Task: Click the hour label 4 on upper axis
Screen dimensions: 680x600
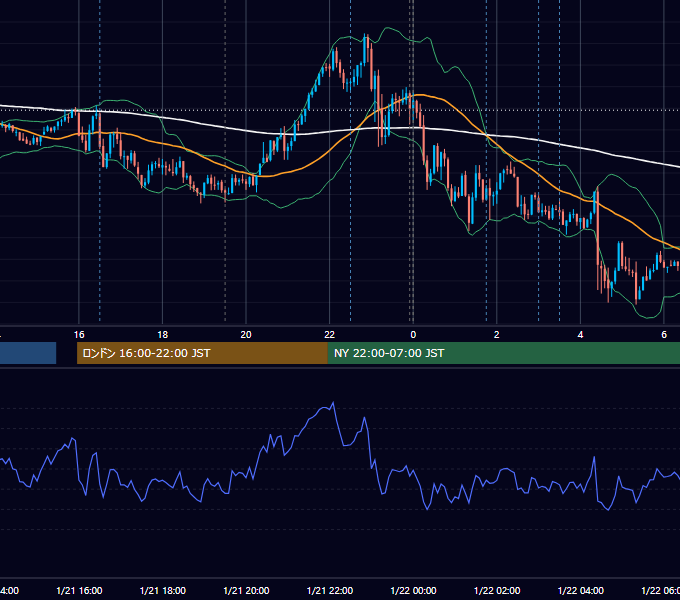Action: pyautogui.click(x=580, y=335)
